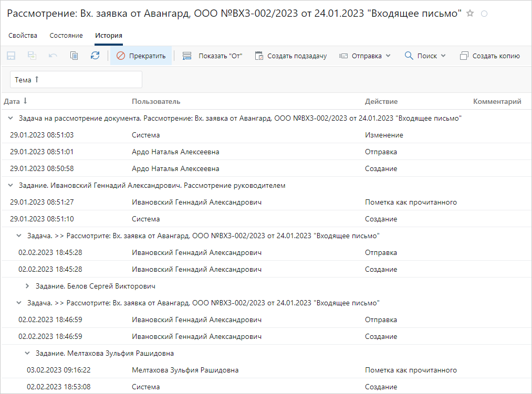Click the undo arrow icon
The width and height of the screenshot is (532, 394).
coord(53,56)
